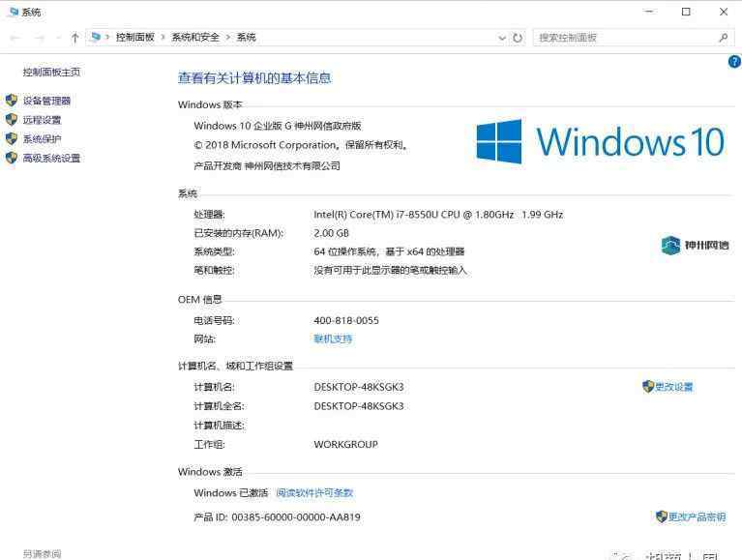Click Windows 10 企业版 G edition text
Viewport: 742px width, 560px height.
[x=278, y=126]
